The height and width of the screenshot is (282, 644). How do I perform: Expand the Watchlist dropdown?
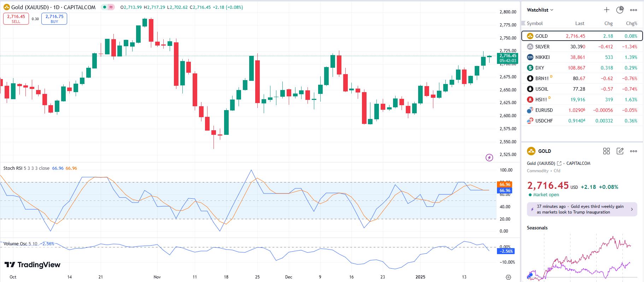click(540, 10)
